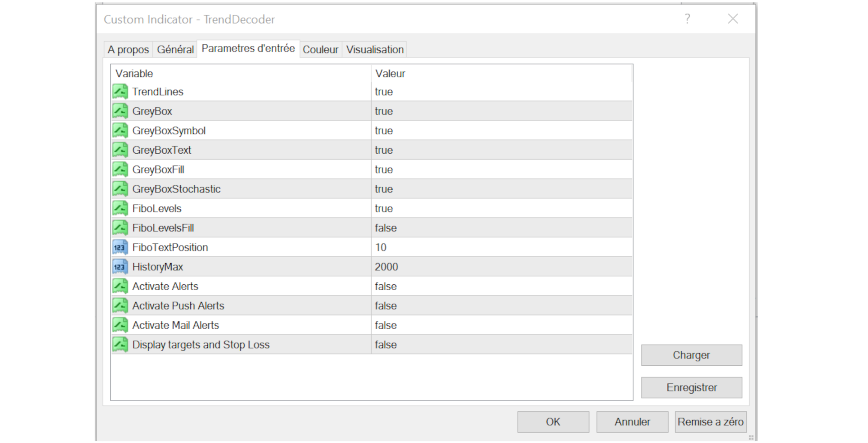Select the Activate Alerts false value
Image resolution: width=868 pixels, height=443 pixels.
(x=386, y=286)
